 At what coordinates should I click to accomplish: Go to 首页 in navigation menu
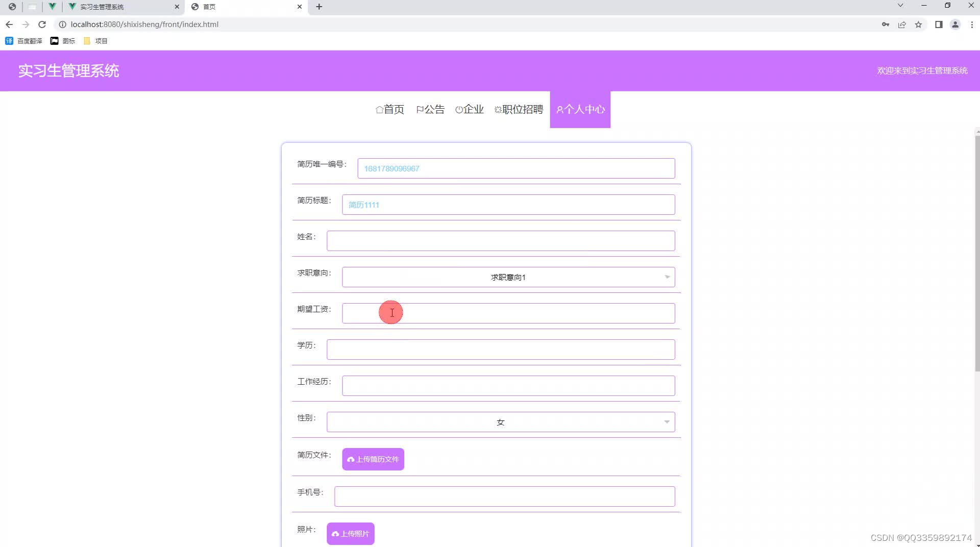[x=390, y=109]
